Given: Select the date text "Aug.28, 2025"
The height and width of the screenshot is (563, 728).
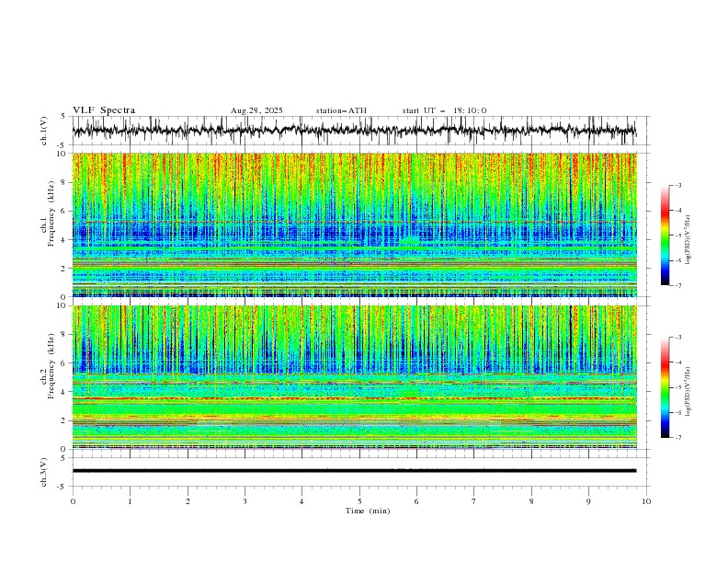Looking at the screenshot, I should point(256,110).
